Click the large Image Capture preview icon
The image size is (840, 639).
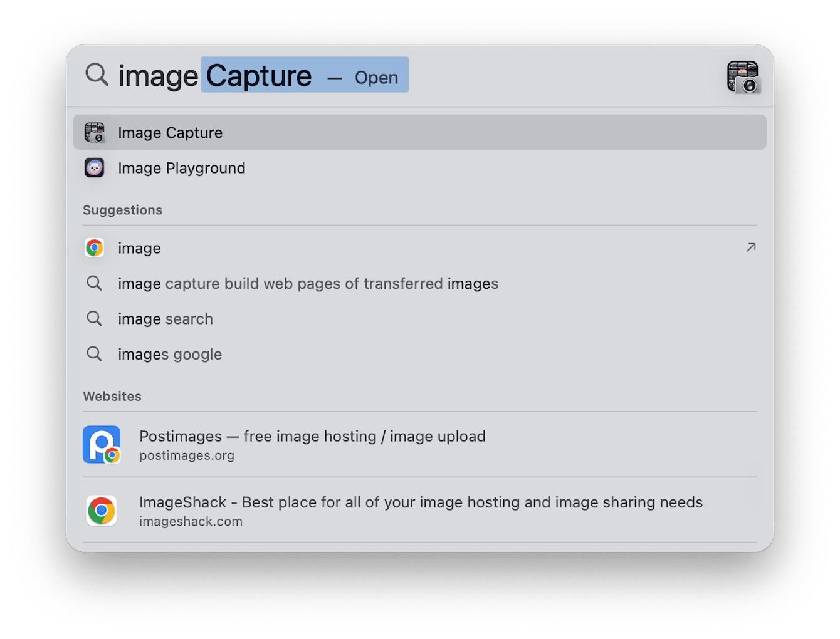click(x=743, y=77)
